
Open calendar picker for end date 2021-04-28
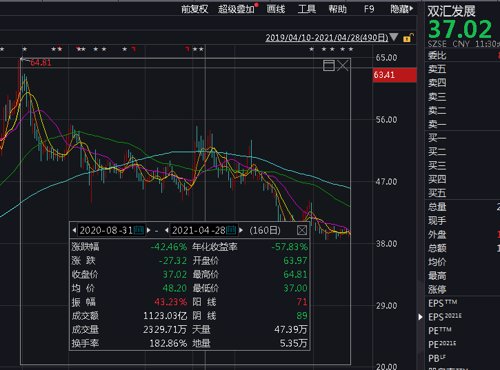[x=231, y=230]
